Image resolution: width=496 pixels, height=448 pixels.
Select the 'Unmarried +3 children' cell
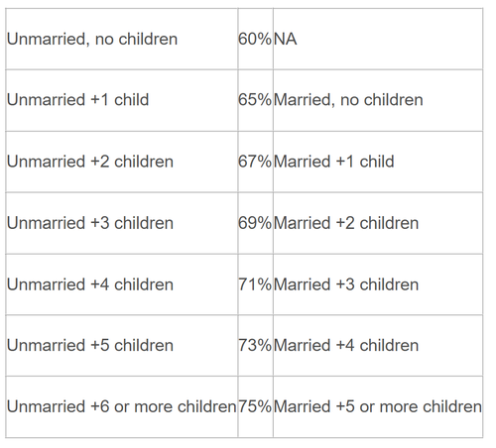click(122, 223)
